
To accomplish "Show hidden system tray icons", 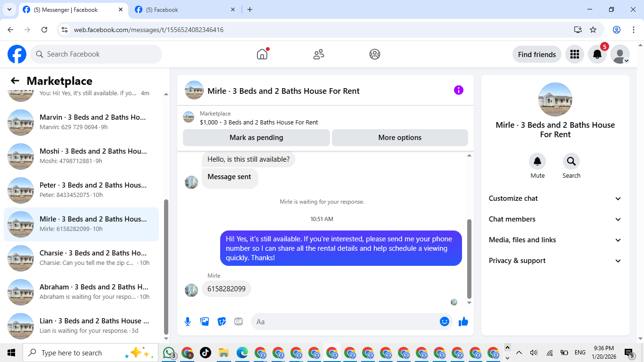I will tap(519, 353).
